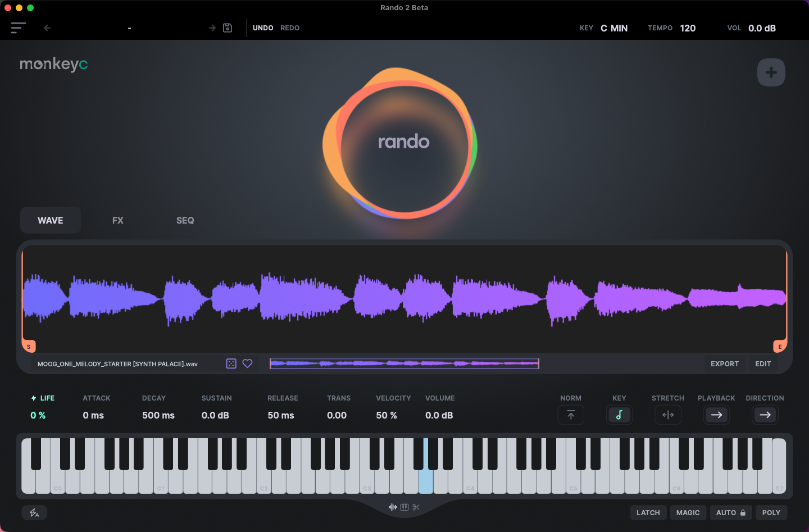Click the waveform overview minimap

pos(404,363)
